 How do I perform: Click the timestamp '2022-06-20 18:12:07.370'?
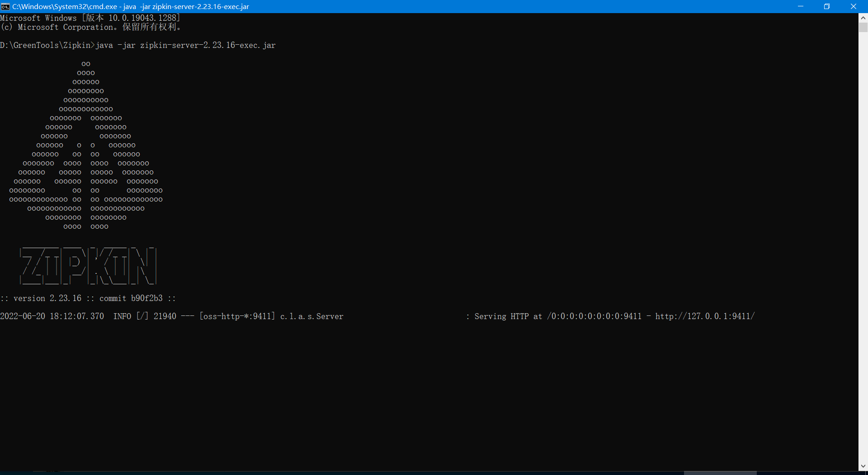pos(52,316)
